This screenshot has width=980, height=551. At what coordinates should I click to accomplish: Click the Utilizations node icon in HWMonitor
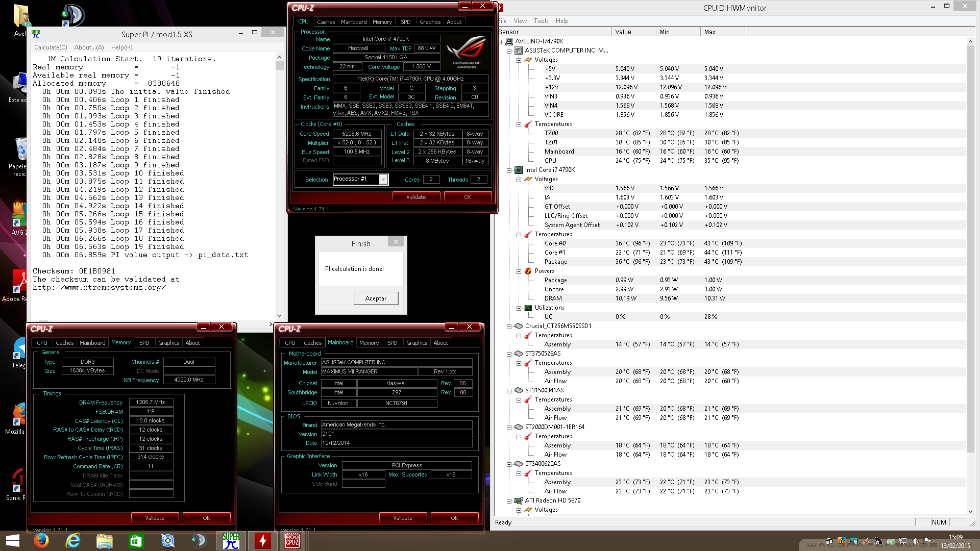pyautogui.click(x=528, y=308)
